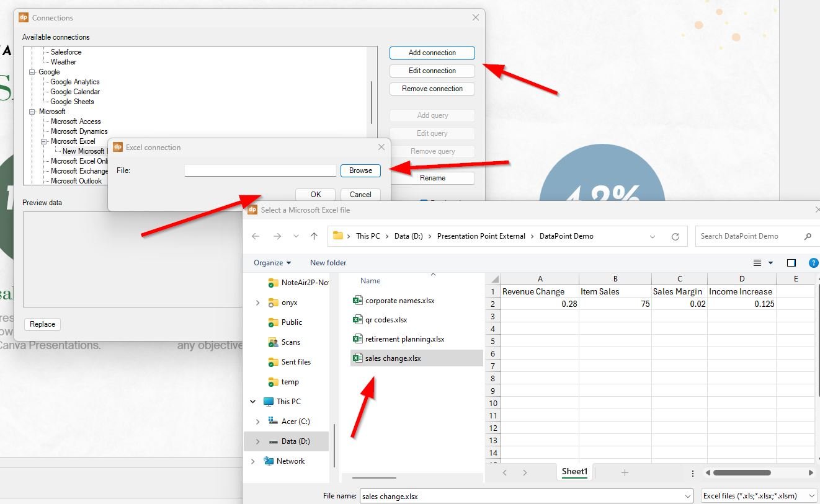
Task: Click the Up folder arrow in file dialog
Action: (x=314, y=236)
